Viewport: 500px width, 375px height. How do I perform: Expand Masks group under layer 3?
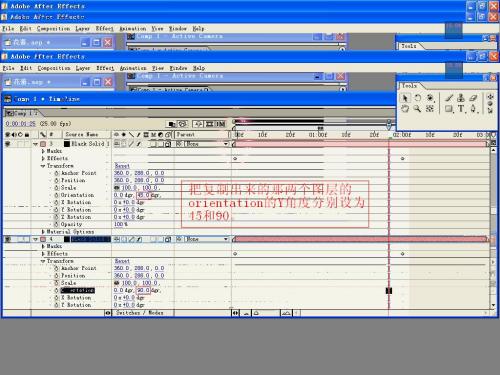tap(43, 151)
